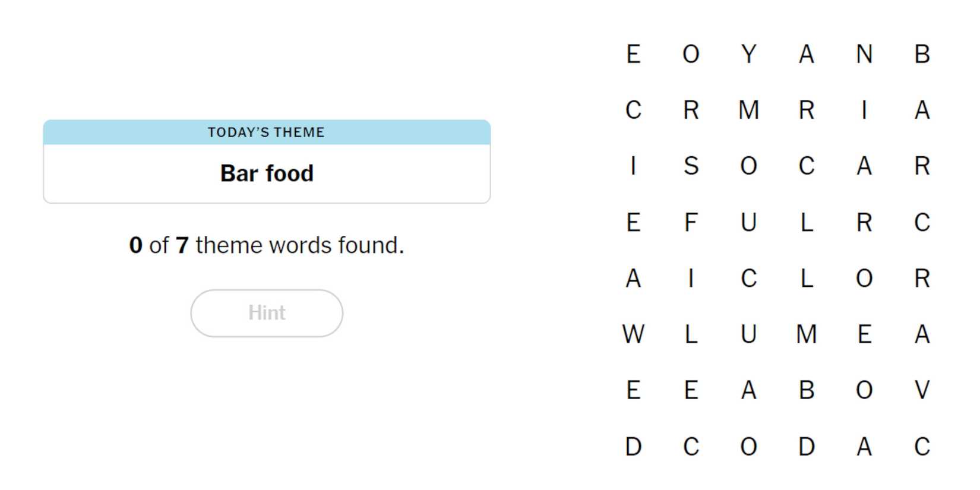This screenshot has width=980, height=490.
Task: Select the B between A and O
Action: click(x=806, y=390)
